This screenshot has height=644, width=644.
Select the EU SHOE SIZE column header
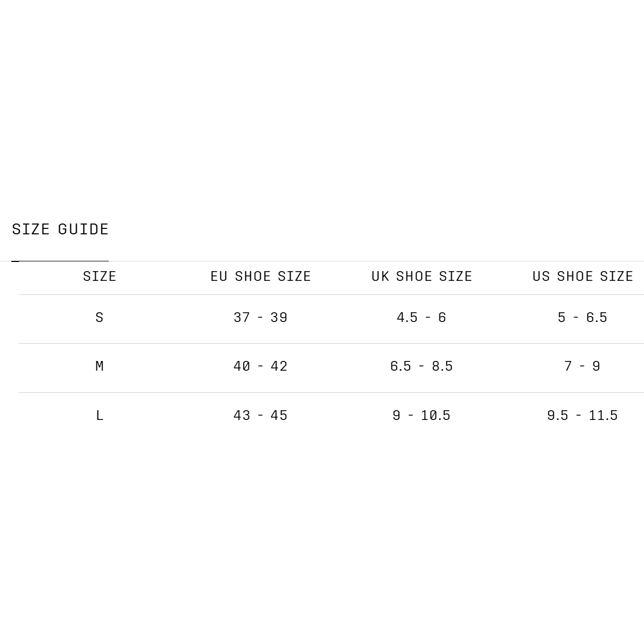(x=261, y=277)
